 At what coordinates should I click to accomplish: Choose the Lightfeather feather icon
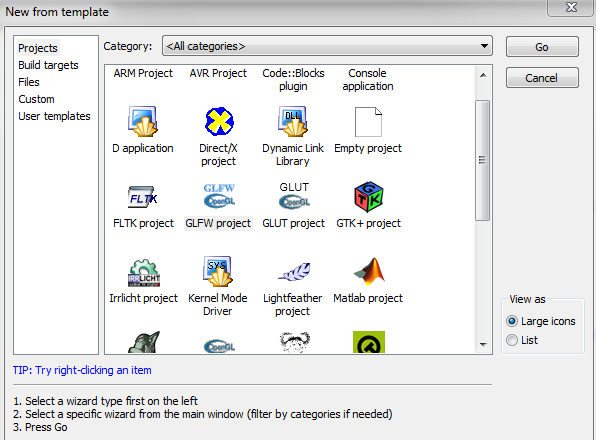click(294, 272)
